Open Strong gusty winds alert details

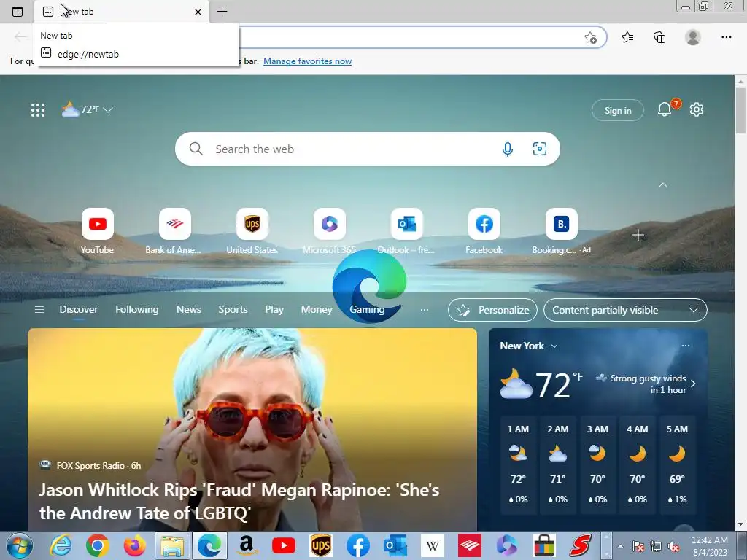click(x=646, y=384)
